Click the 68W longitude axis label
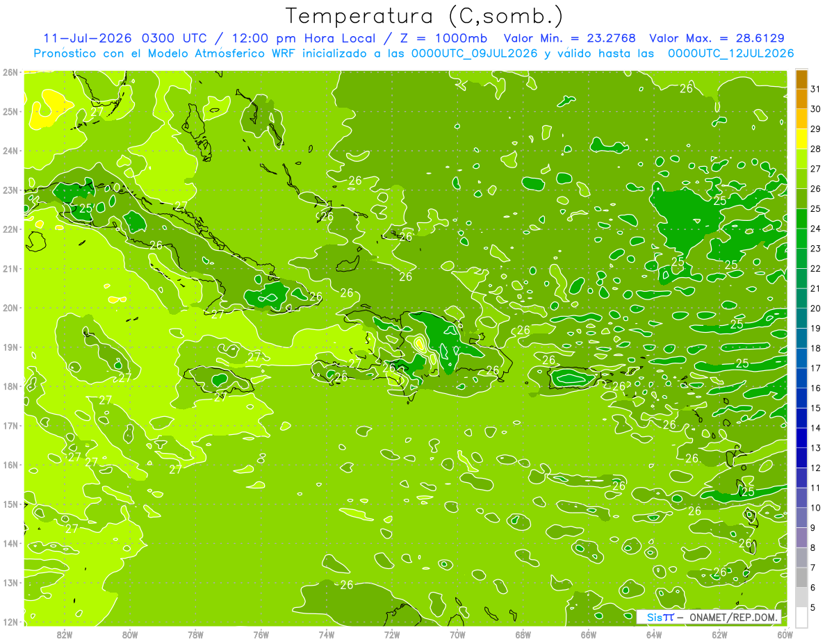The height and width of the screenshot is (644, 834). [523, 635]
